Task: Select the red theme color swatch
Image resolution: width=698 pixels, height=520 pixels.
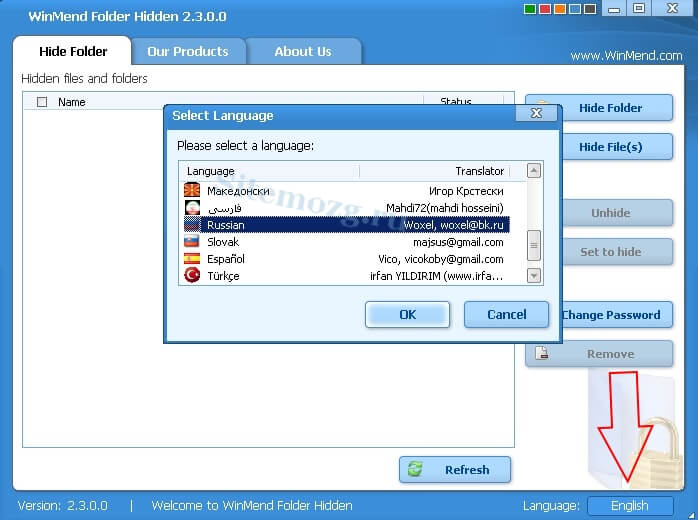Action: (x=545, y=9)
